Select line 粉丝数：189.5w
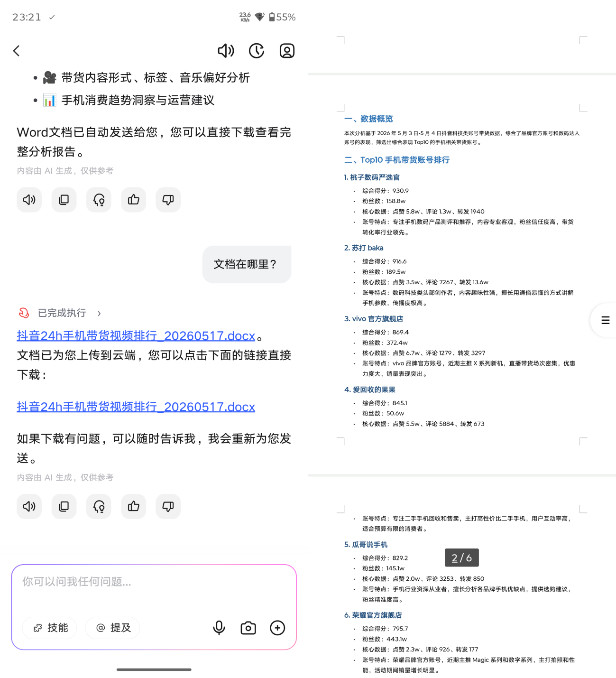Viewport: 616px width, 678px height. [384, 272]
